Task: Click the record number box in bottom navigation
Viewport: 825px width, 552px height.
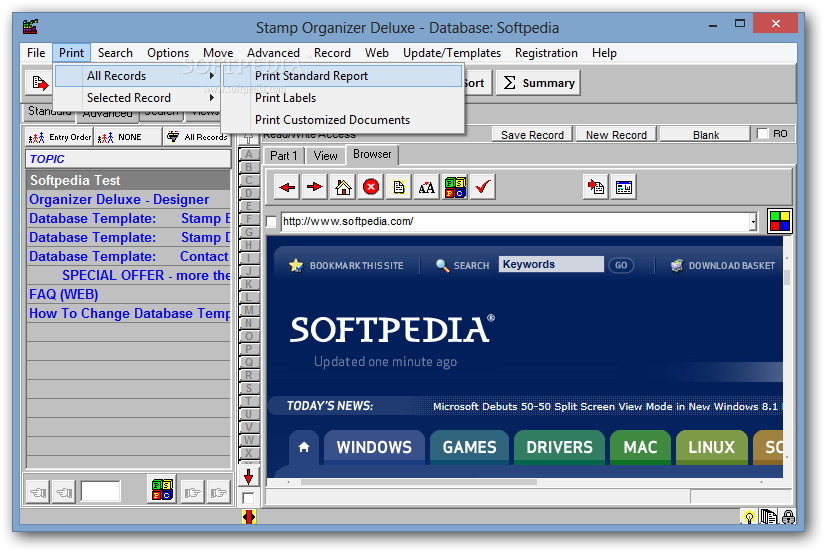Action: click(100, 491)
